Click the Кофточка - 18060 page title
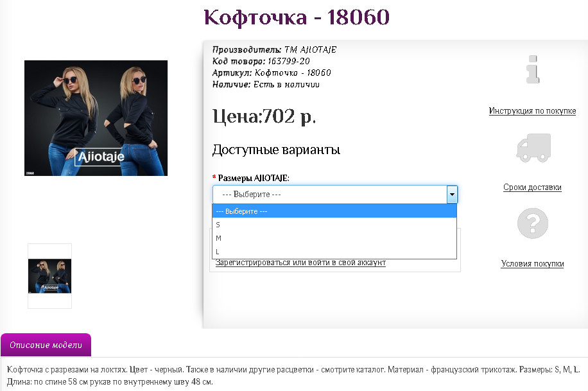Viewport: 588px width, 391px height. pos(297,17)
